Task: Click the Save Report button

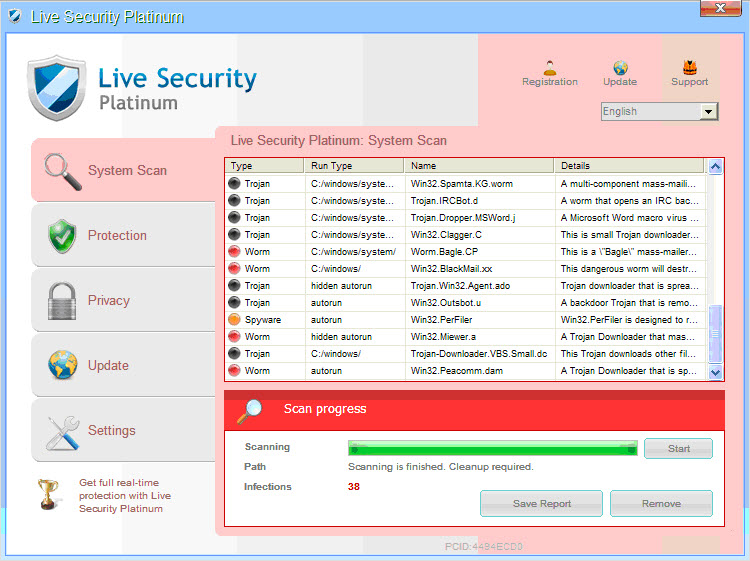Action: [541, 504]
